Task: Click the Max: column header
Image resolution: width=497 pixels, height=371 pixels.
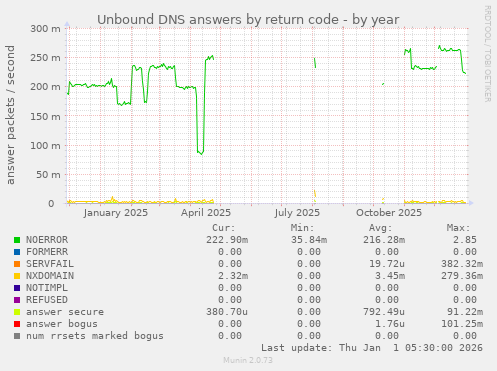Action: [459, 228]
